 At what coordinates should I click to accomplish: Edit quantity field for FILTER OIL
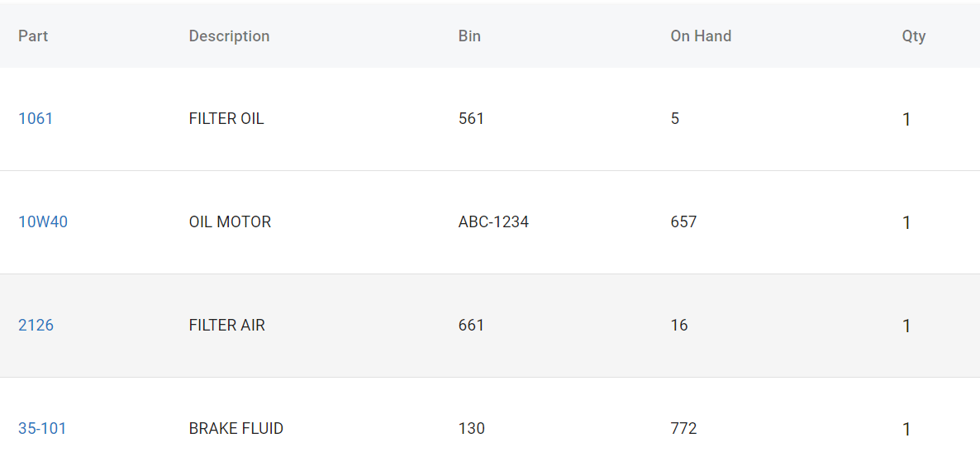click(906, 120)
